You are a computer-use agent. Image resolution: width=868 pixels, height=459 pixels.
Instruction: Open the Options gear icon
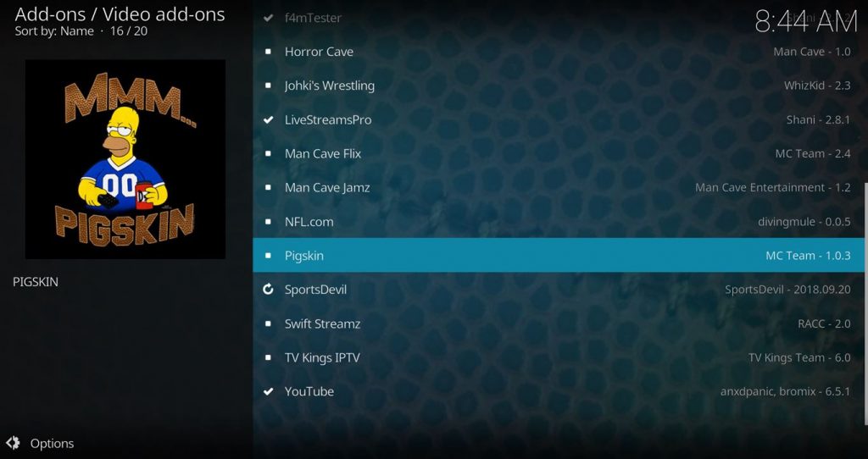click(13, 443)
